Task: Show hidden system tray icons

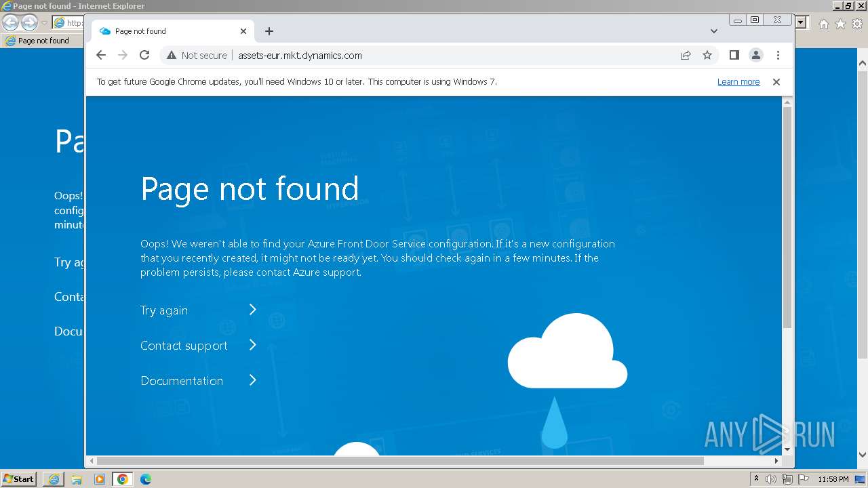Action: (756, 479)
